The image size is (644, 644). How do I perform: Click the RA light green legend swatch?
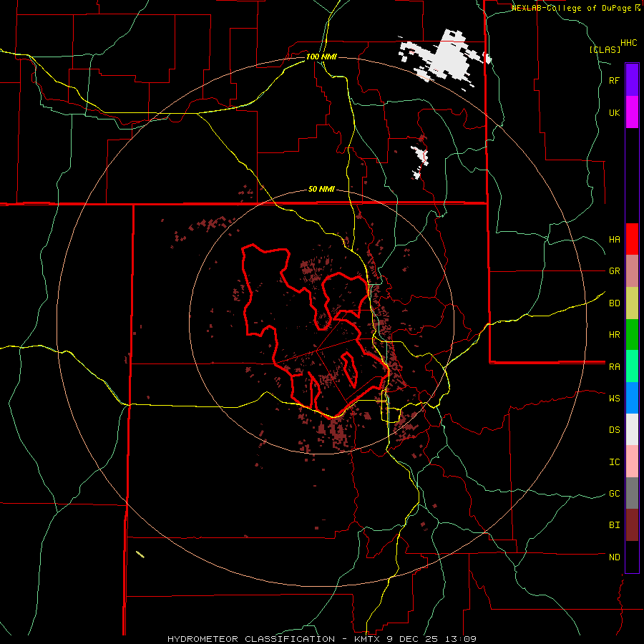pos(632,366)
